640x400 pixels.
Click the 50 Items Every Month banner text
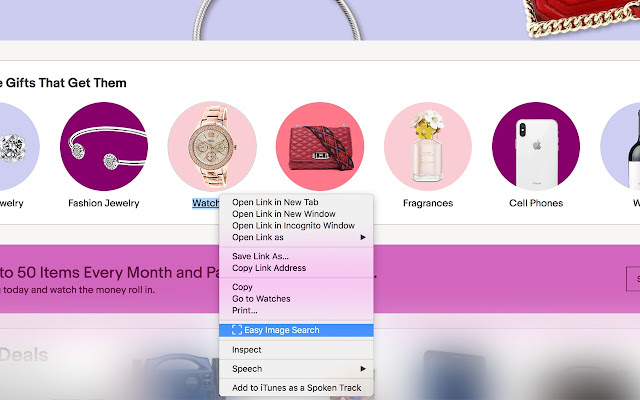pyautogui.click(x=110, y=273)
